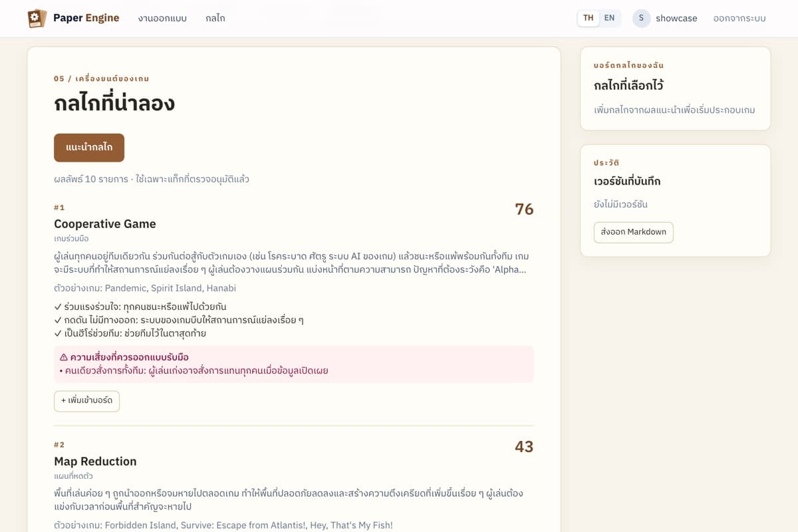Click the กดดัน ไม่มีทางออก checklist line

coord(179,320)
